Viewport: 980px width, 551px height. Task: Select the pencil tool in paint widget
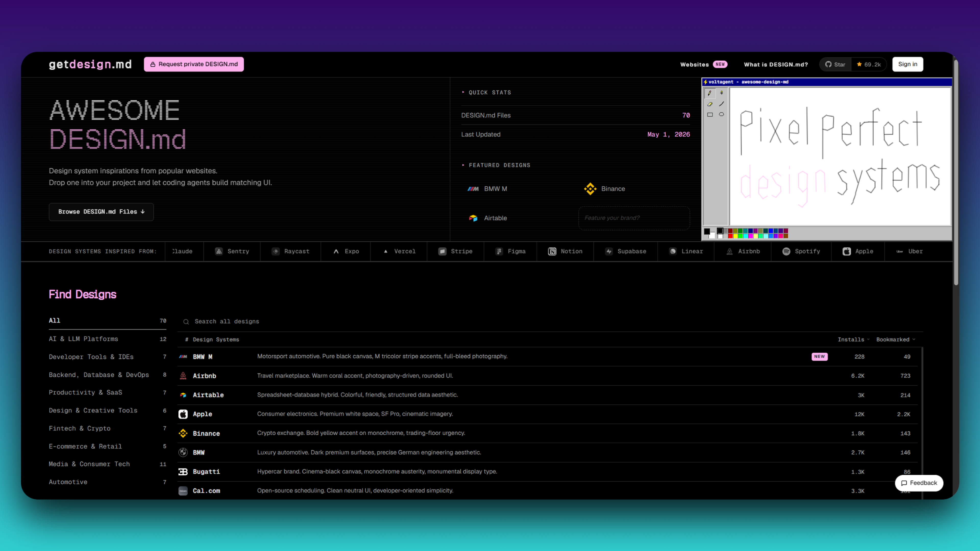[709, 93]
